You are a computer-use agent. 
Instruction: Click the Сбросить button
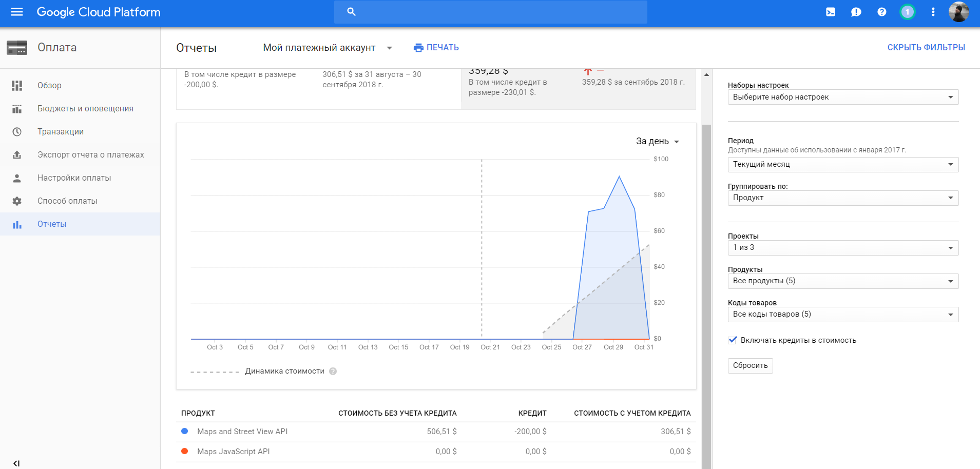click(x=750, y=366)
